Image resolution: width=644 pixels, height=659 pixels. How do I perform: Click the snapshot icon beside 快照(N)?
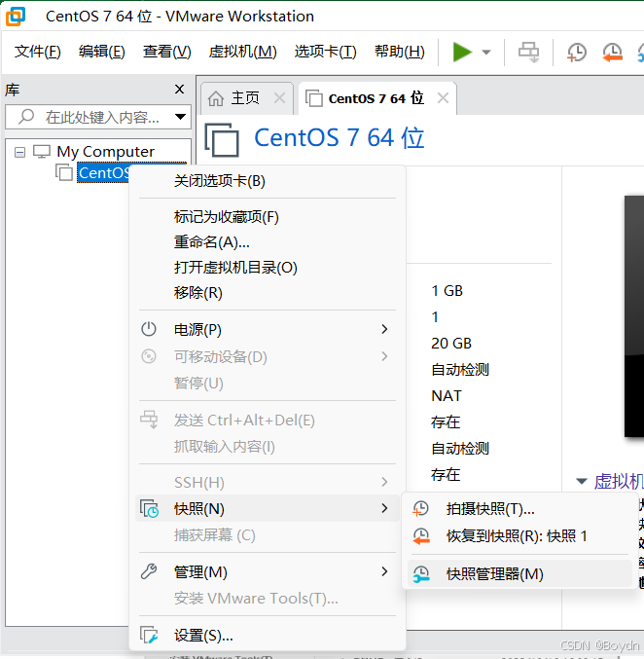click(149, 508)
